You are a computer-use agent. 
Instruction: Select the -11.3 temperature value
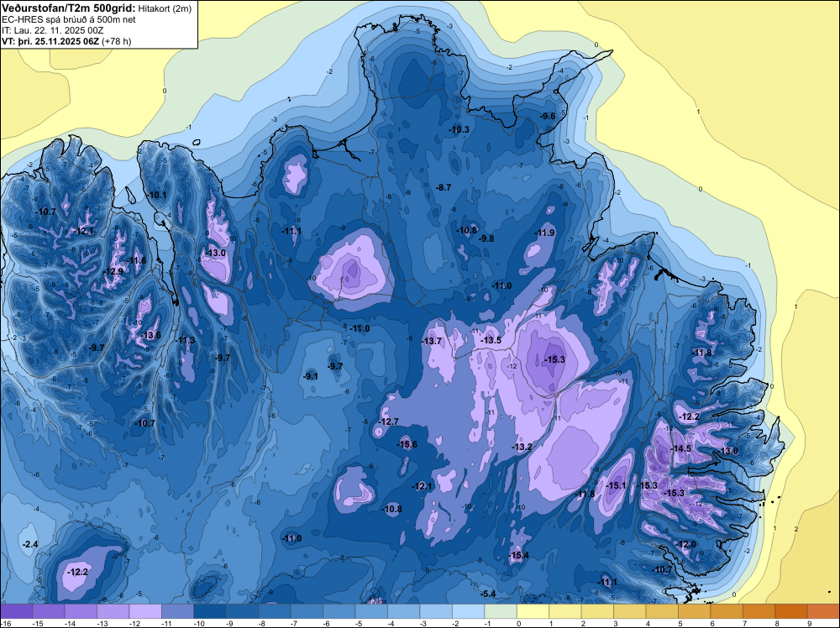coord(186,341)
